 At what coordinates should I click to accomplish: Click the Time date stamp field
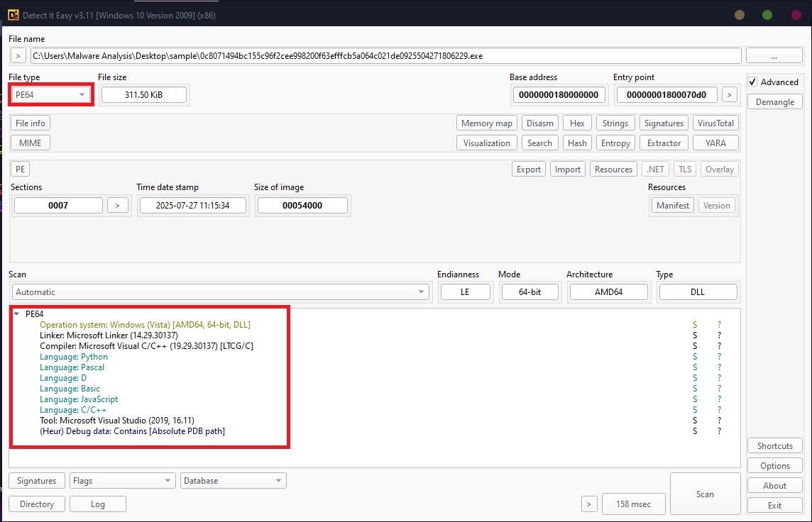192,206
